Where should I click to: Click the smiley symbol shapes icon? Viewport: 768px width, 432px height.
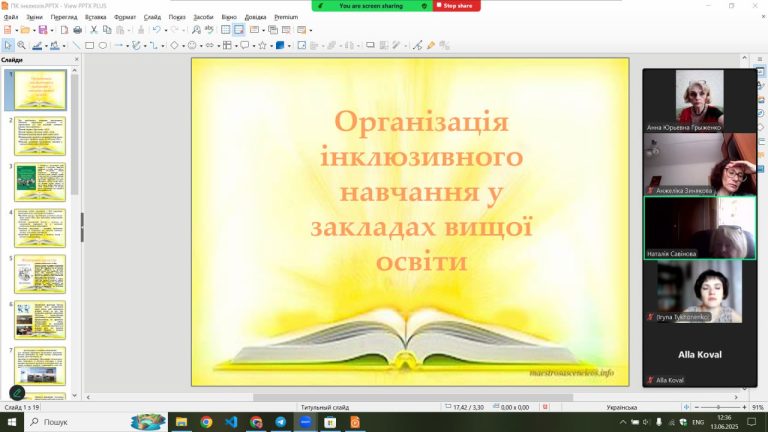[192, 45]
